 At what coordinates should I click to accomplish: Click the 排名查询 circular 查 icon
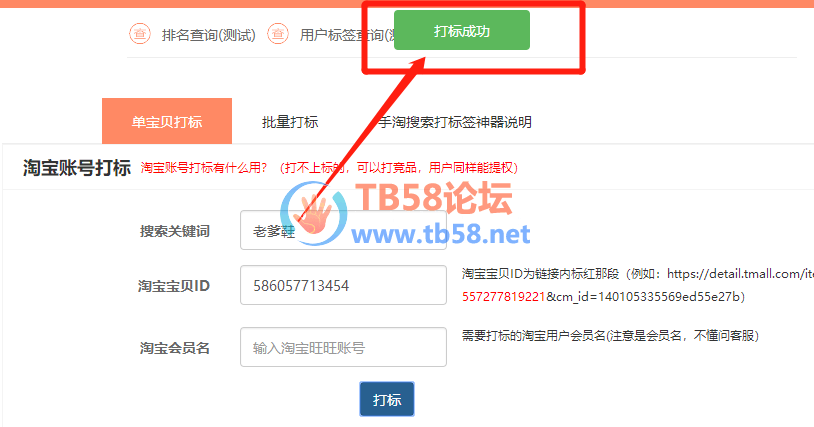pyautogui.click(x=140, y=34)
